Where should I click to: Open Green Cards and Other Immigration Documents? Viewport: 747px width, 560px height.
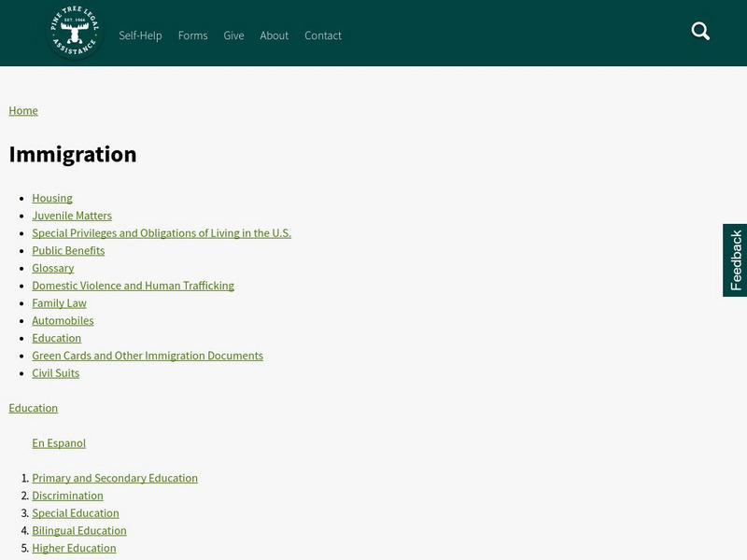point(148,357)
